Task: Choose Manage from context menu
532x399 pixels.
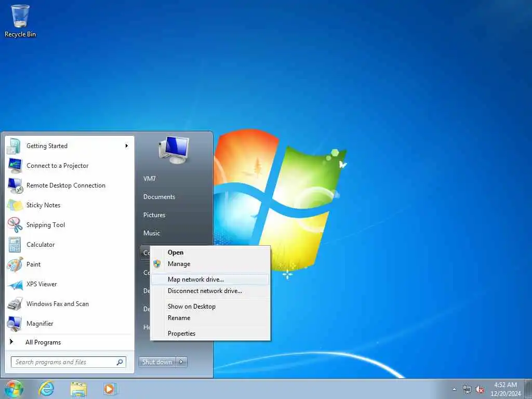Action: 210,264
